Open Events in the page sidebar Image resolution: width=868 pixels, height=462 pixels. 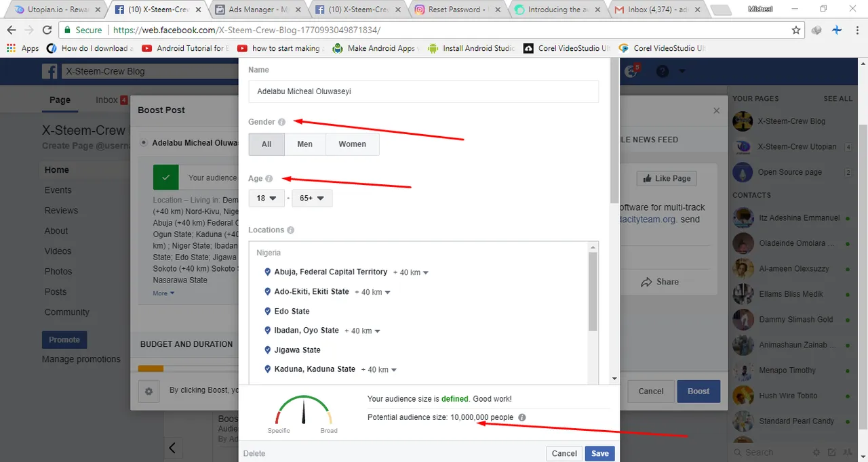58,190
